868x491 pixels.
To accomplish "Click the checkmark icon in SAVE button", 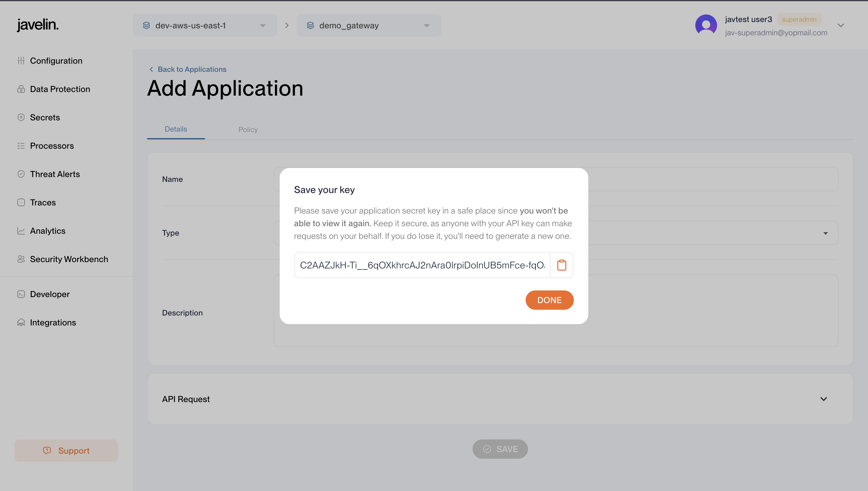I will pyautogui.click(x=487, y=449).
